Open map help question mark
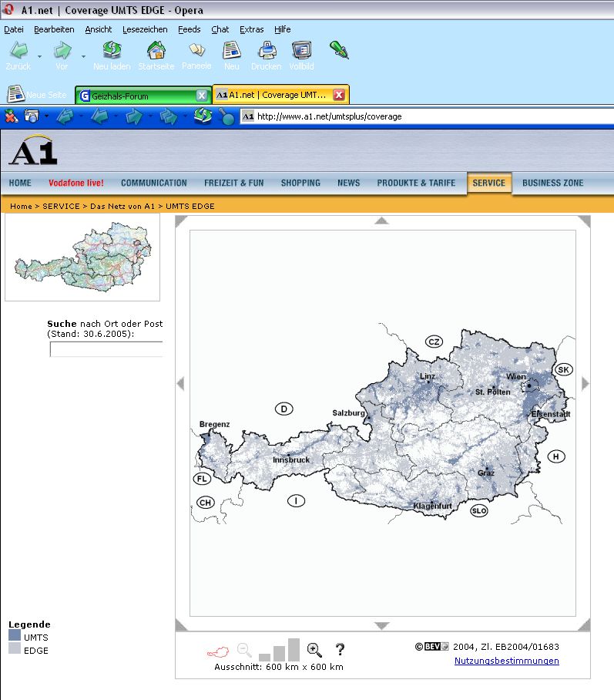The height and width of the screenshot is (700, 614). click(x=340, y=650)
